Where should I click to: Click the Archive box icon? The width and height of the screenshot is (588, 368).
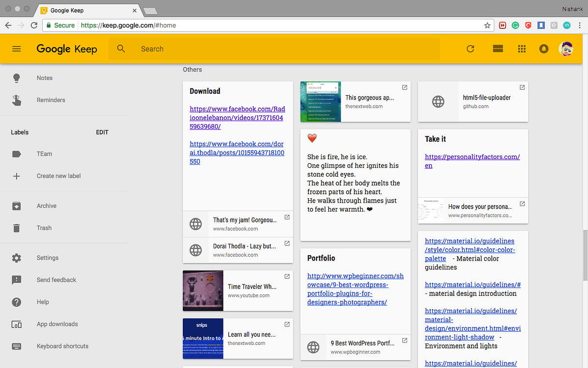[x=17, y=206]
